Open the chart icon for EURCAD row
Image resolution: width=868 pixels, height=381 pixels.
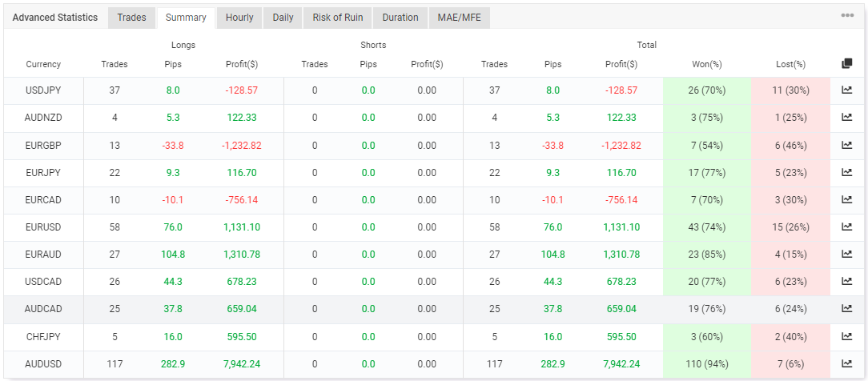tap(846, 199)
